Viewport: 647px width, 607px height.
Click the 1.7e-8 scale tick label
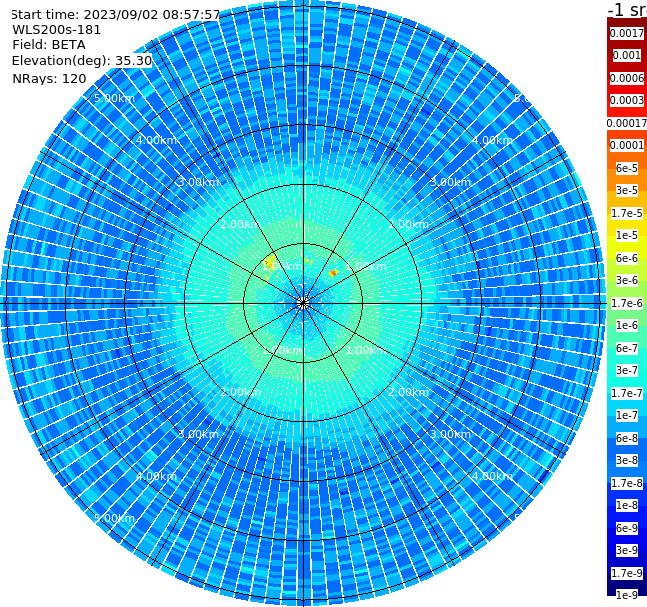pos(627,483)
